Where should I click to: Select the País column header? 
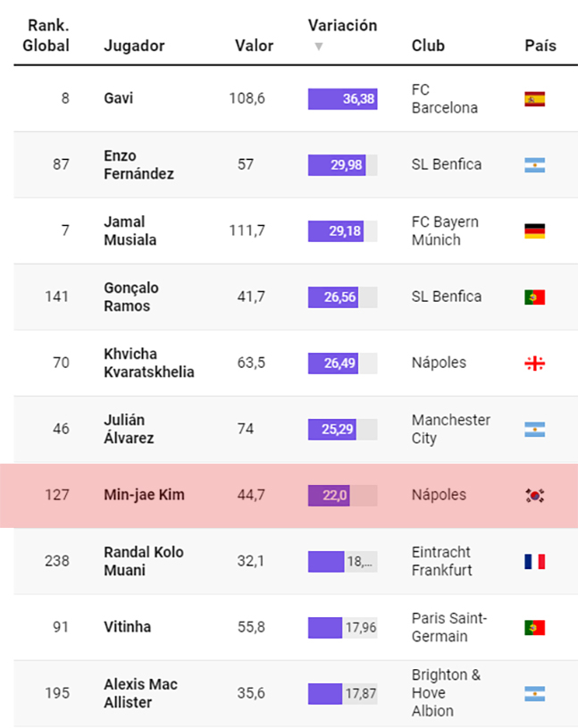tap(540, 46)
